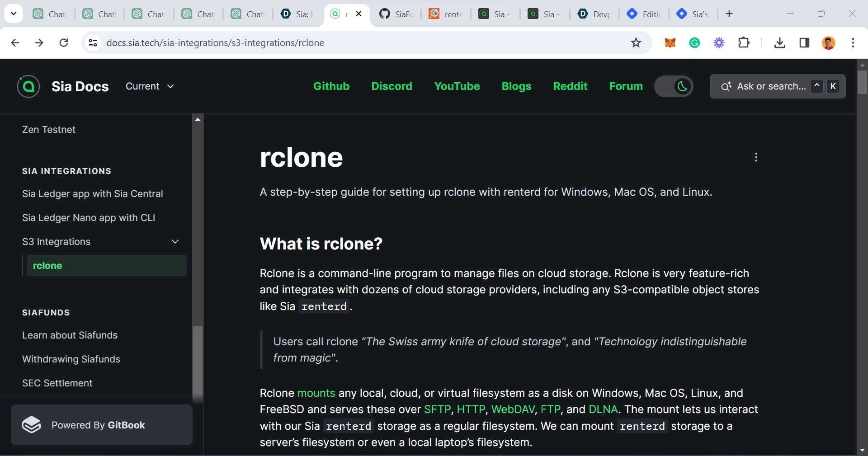Screen dimensions: 868x456
Task: Open the Extensions puzzle menu
Action: coord(744,43)
